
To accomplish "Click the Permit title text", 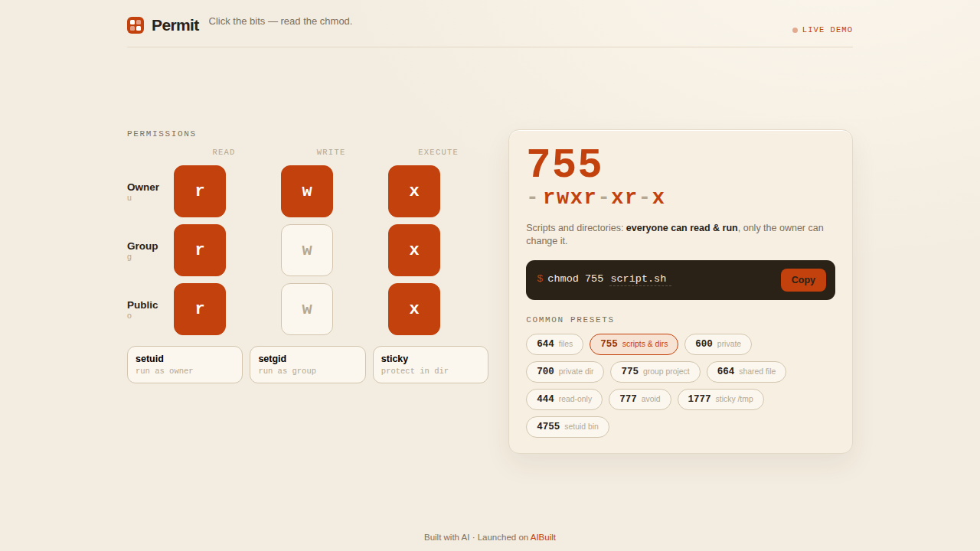I will 175,25.
